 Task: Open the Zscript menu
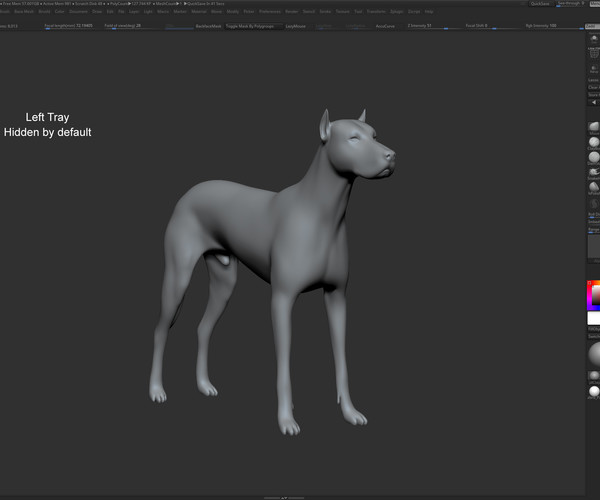coord(414,11)
